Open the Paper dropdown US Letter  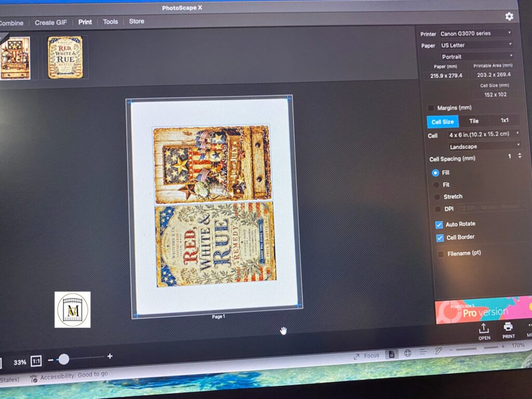[x=476, y=45]
